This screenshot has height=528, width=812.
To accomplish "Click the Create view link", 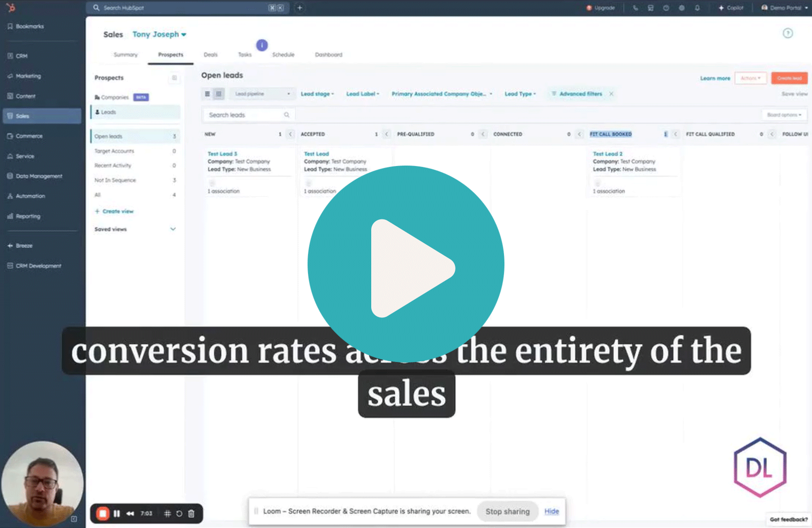I will [114, 211].
